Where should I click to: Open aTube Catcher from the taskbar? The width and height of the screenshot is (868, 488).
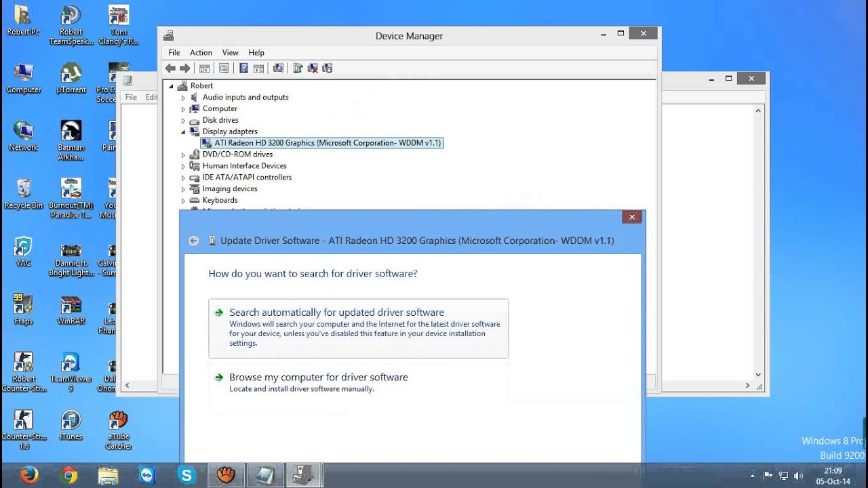[x=226, y=476]
